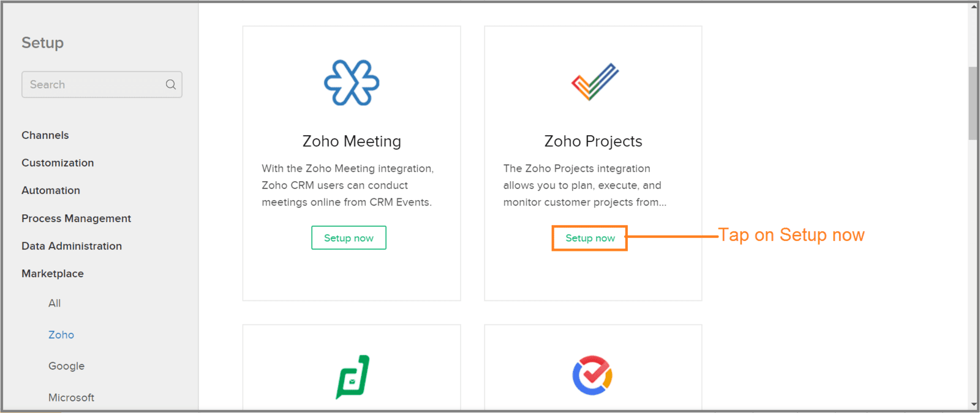Select Google under Marketplace
The width and height of the screenshot is (980, 413).
pyautogui.click(x=67, y=366)
